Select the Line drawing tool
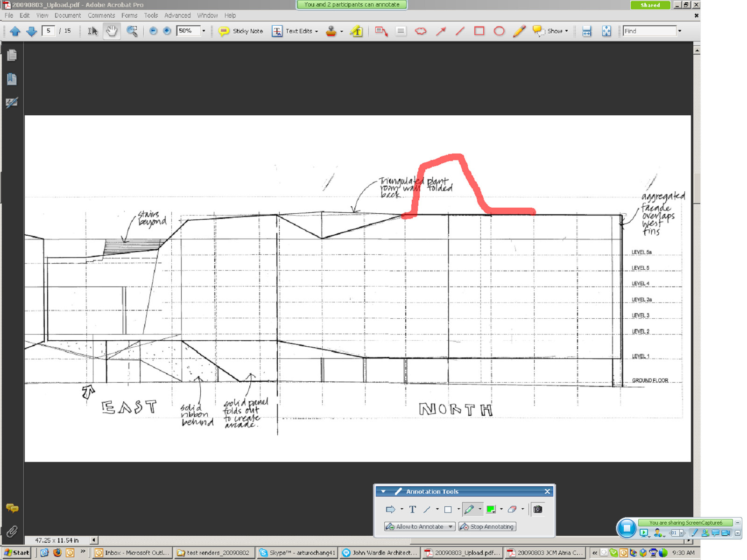 coord(460,31)
